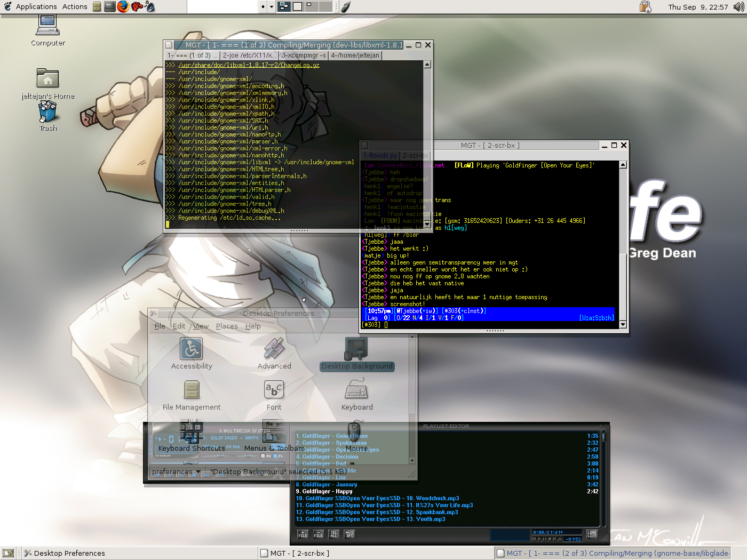747x560 pixels.
Task: Open jeltejan's Home folder icon
Action: 47,79
